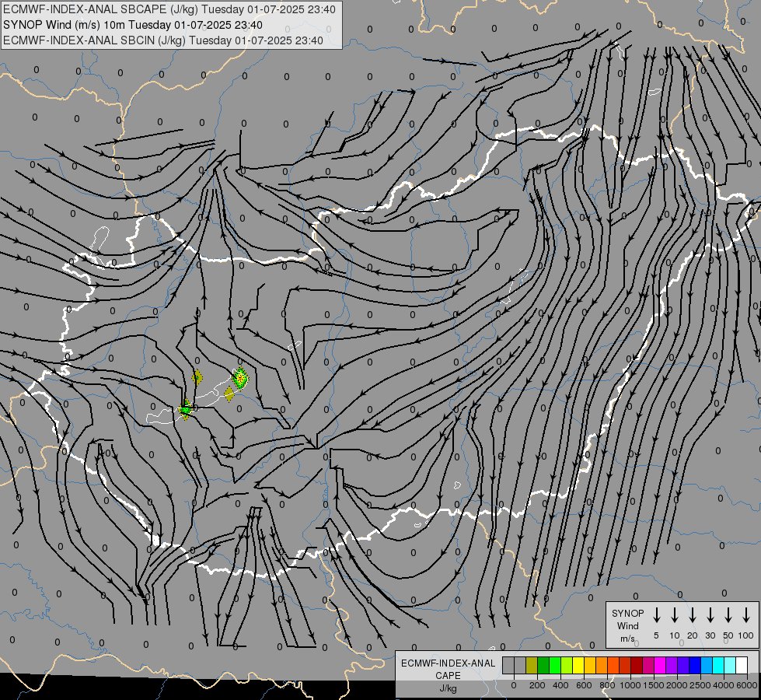Click the '2000' CAPE scale label
Viewport: 761px width, 700px height.
coord(677,685)
